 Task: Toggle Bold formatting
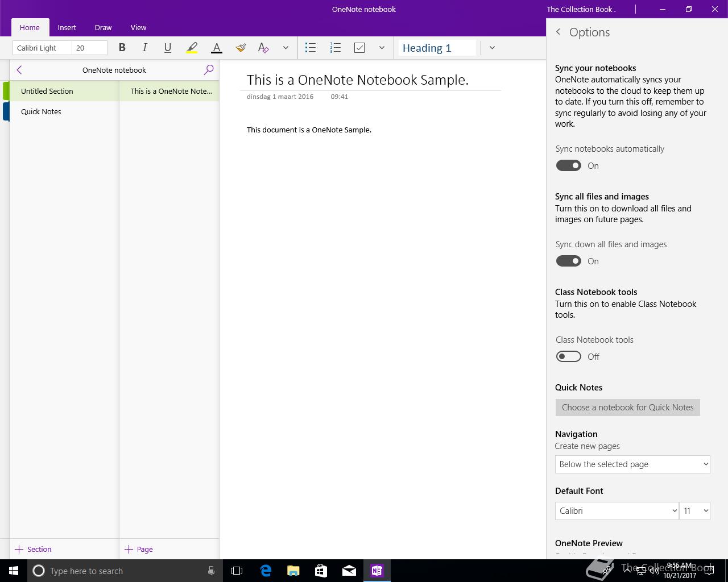[x=122, y=48]
